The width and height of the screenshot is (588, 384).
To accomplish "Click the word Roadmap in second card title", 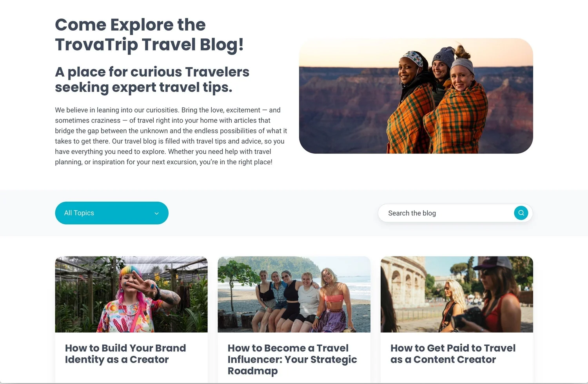I will coord(253,371).
